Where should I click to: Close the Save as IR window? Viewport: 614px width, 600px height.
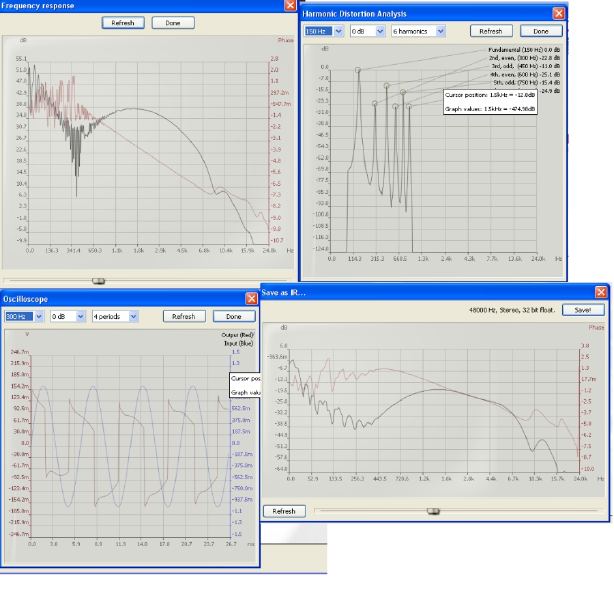pyautogui.click(x=601, y=292)
